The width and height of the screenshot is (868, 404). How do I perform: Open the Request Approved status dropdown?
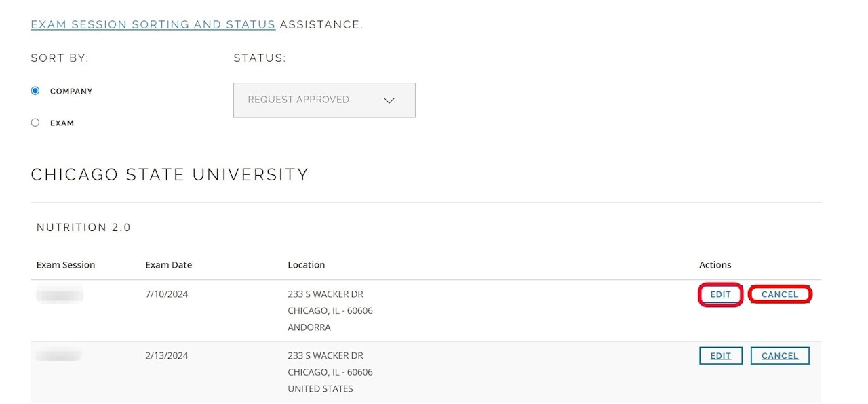click(x=323, y=100)
